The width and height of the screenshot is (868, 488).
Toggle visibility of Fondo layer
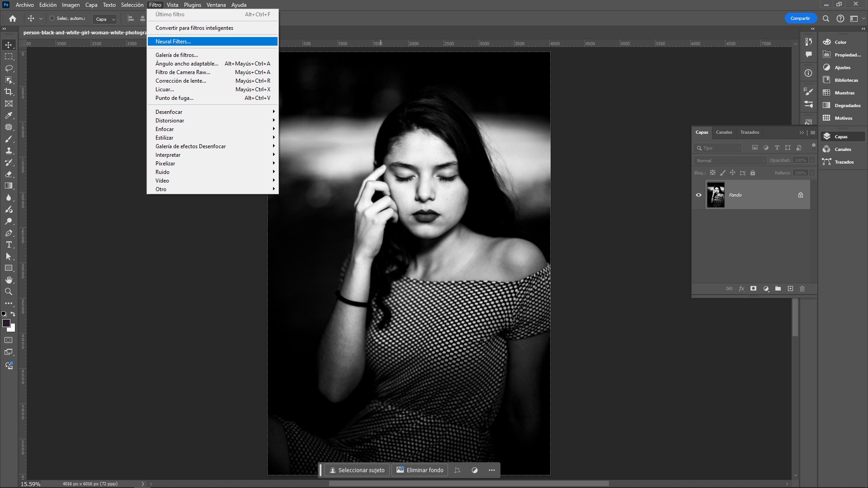[698, 196]
